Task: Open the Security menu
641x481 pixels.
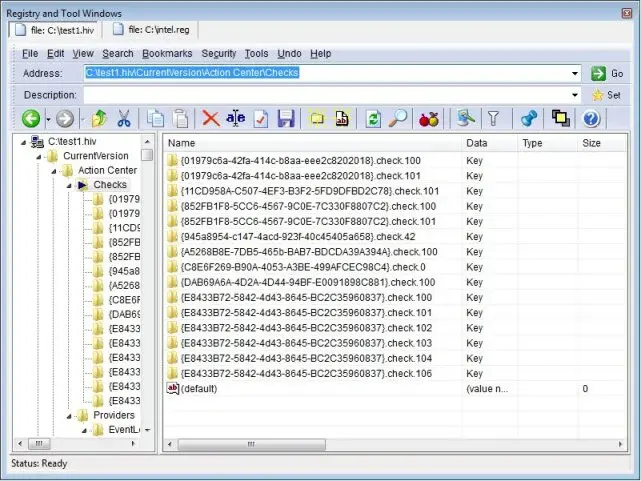Action: pyautogui.click(x=219, y=54)
